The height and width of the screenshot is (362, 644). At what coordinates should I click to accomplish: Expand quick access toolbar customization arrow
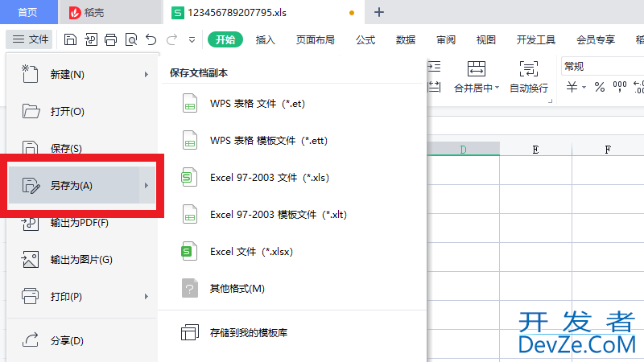coord(192,39)
